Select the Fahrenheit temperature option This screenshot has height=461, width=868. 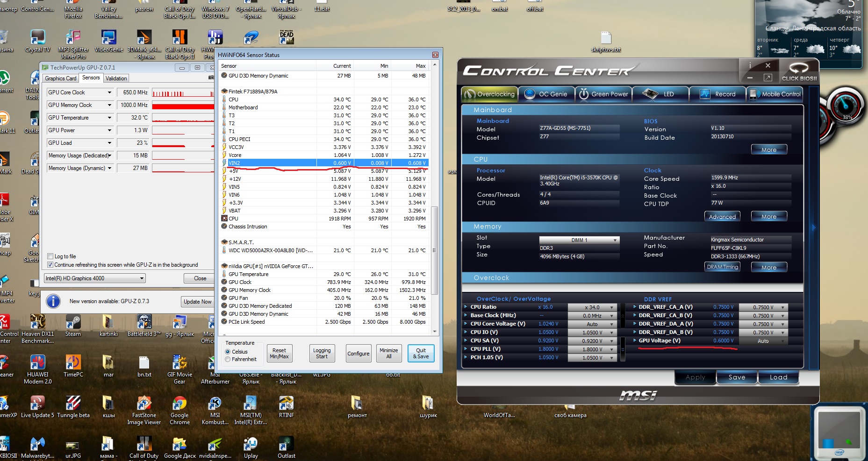[x=228, y=359]
